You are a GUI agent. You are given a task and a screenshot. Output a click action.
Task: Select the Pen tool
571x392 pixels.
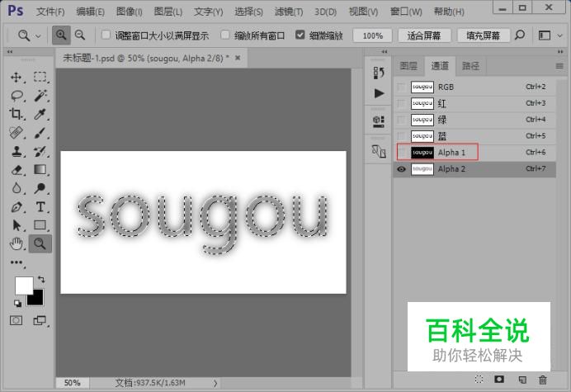click(x=16, y=207)
